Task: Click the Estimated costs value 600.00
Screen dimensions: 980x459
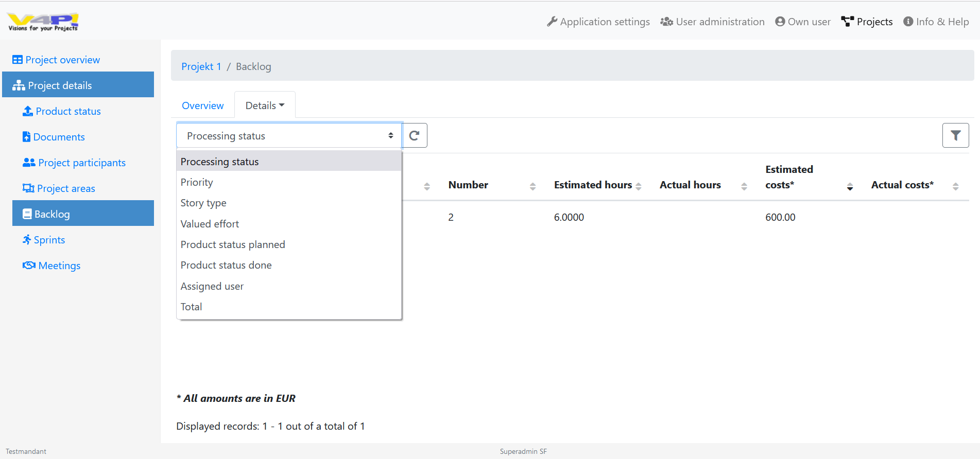Action: tap(780, 217)
